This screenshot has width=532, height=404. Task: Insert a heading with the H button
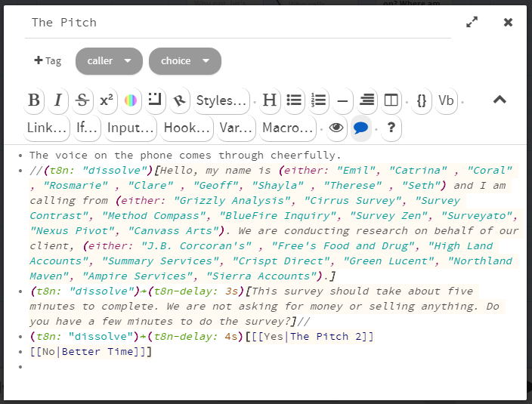point(270,100)
